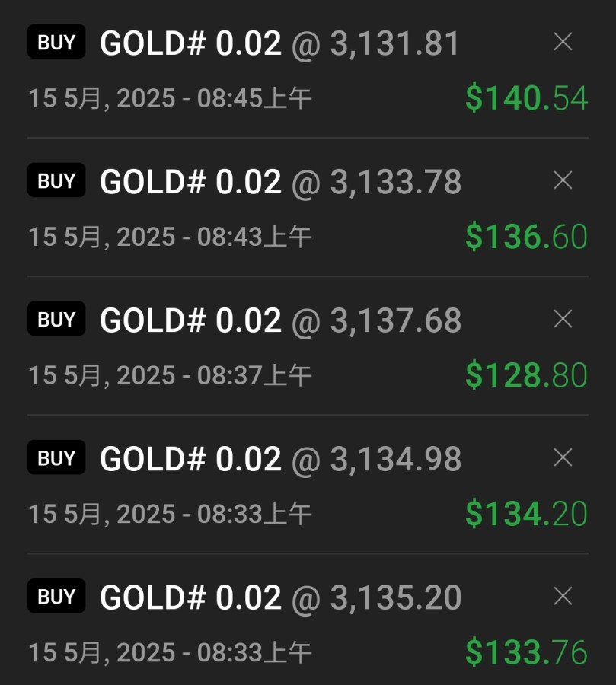Tap the BUY badge on the 3,135.20 order
Screen dimensions: 616x685
point(56,597)
